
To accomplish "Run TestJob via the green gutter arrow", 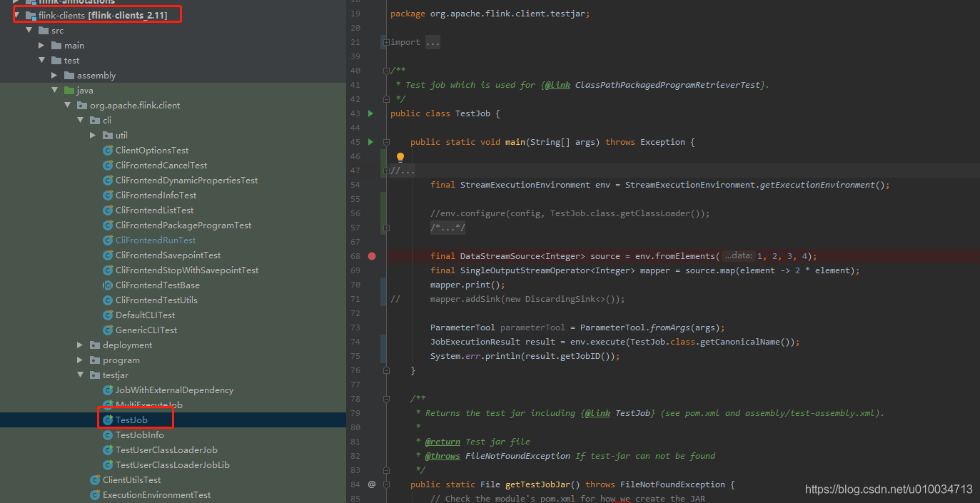I will [x=370, y=113].
